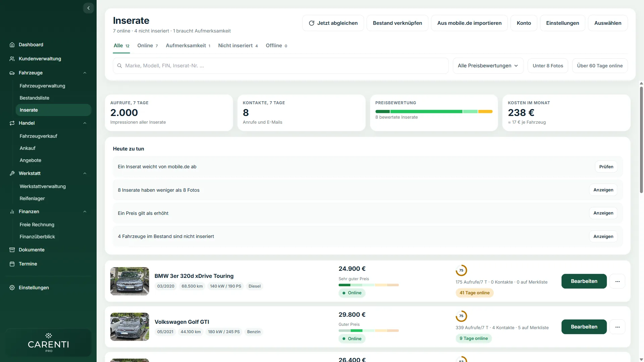Click the Dokumente archive icon
Viewport: 644px width, 362px height.
tap(12, 250)
